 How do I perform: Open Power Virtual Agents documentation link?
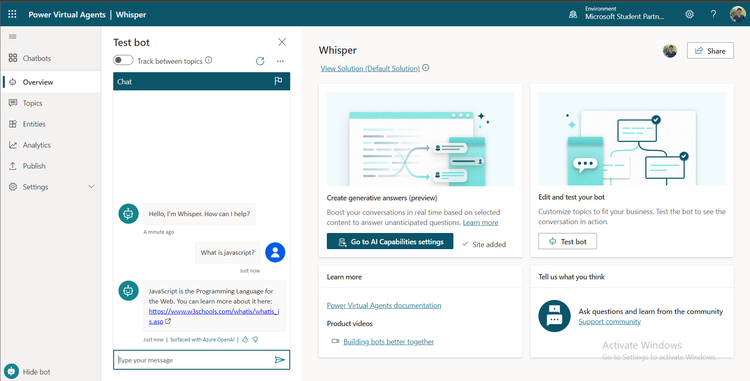[384, 305]
